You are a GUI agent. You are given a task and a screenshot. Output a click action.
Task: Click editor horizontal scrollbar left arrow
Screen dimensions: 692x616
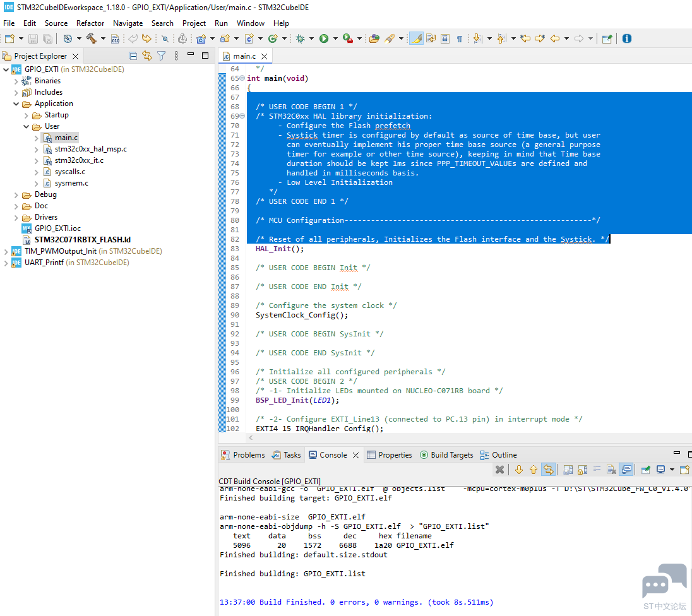tap(251, 438)
